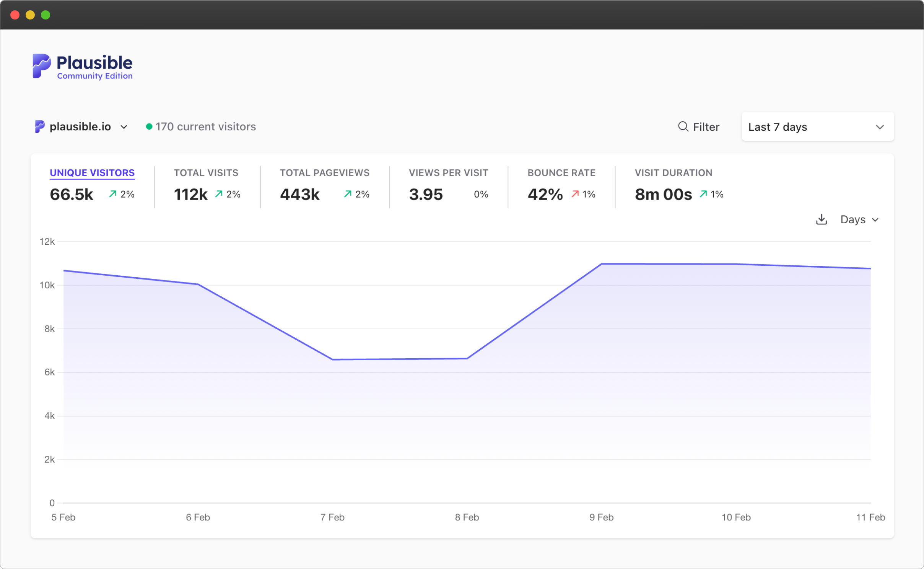
Task: Click the plausible.io site favicon
Action: [39, 126]
